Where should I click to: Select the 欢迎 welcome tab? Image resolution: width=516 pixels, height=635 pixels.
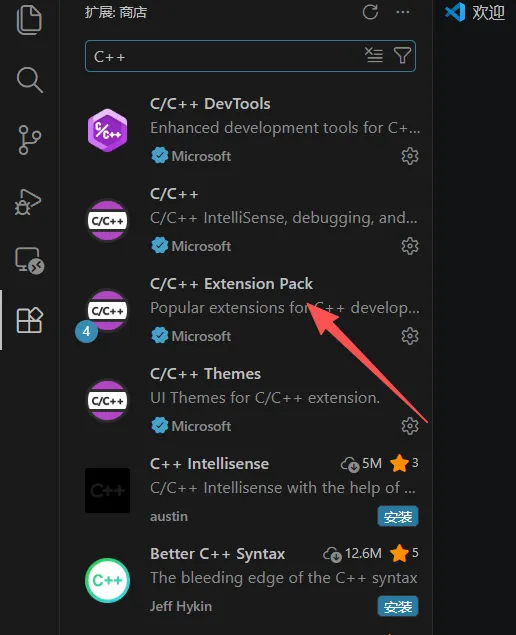tap(475, 12)
